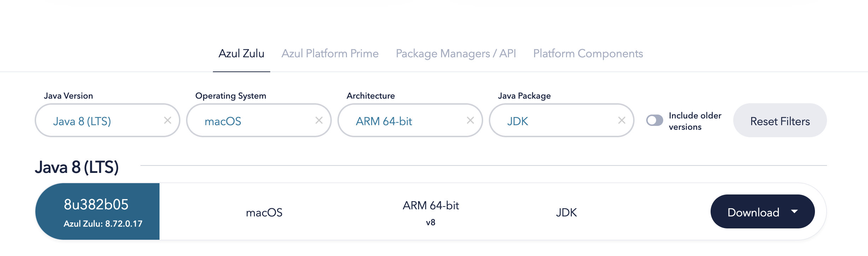
Task: Click the Java 8 (LTS) section heading
Action: tap(77, 167)
